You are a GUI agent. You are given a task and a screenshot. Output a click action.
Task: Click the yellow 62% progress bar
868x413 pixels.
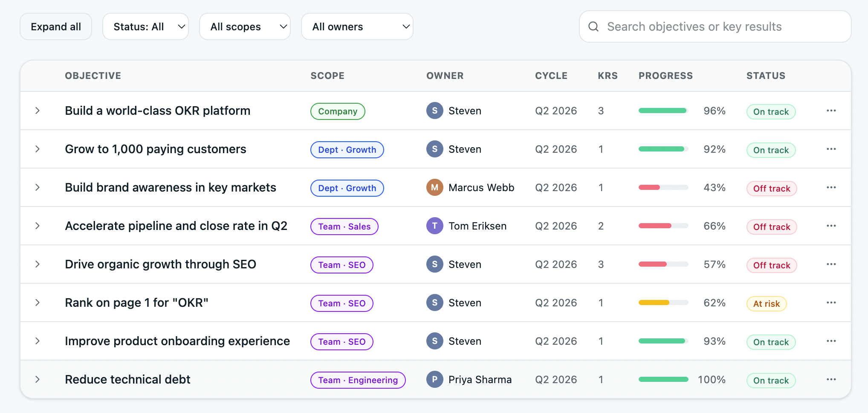(663, 302)
